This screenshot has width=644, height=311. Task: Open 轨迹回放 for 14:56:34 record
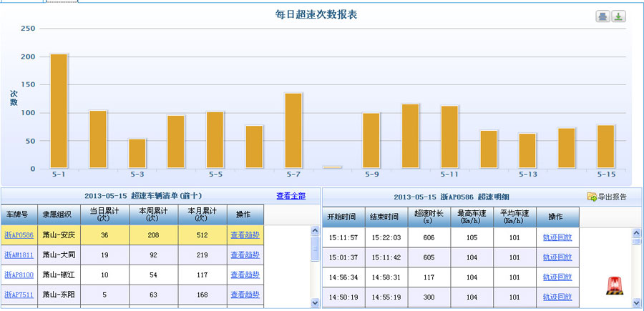[x=557, y=277]
